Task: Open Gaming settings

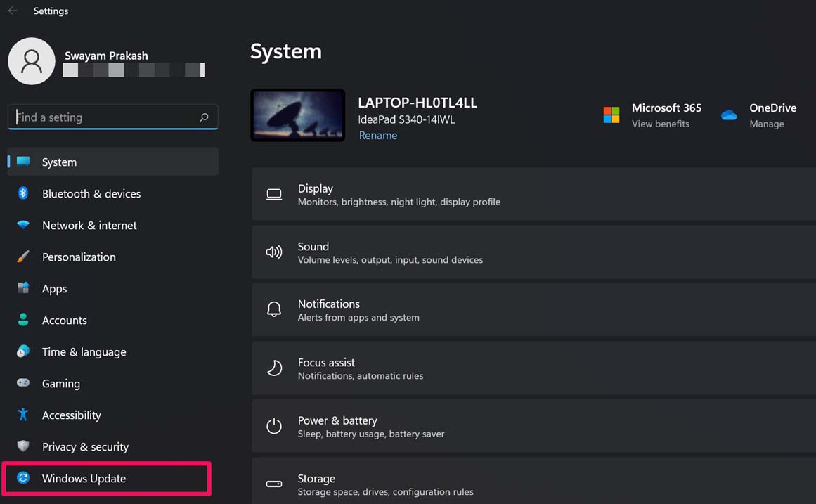Action: click(61, 383)
